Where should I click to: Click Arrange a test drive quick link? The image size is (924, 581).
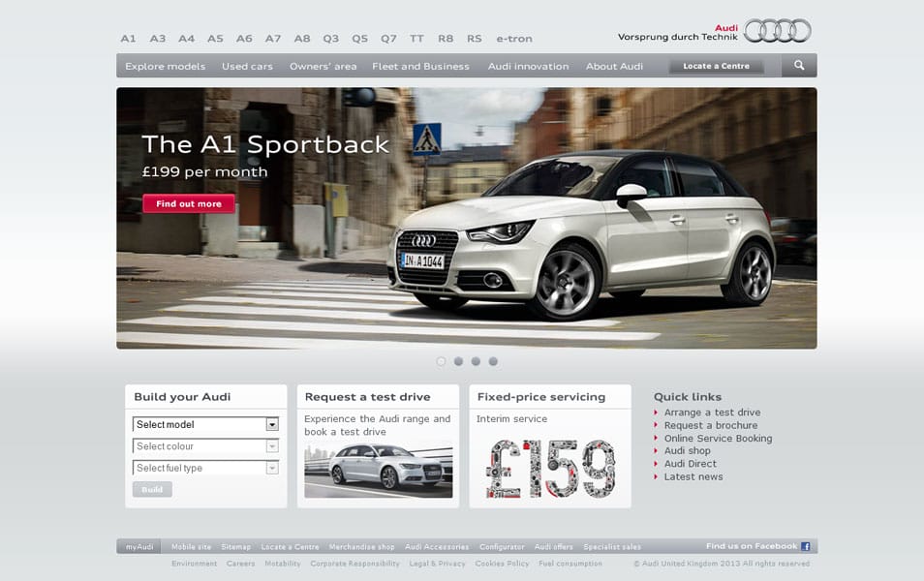click(x=712, y=413)
